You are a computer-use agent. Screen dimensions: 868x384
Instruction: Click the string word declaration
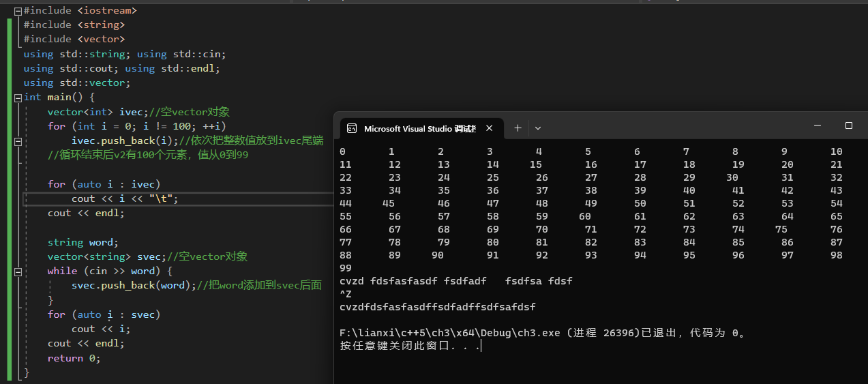point(83,242)
